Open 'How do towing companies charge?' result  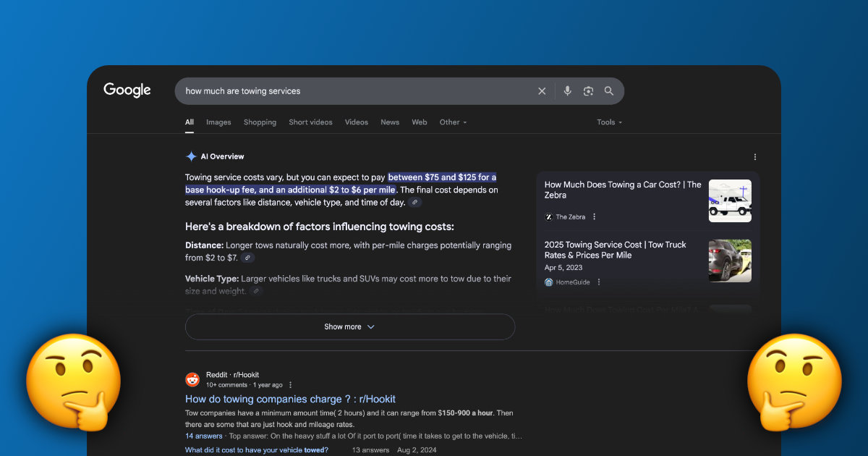pos(290,399)
